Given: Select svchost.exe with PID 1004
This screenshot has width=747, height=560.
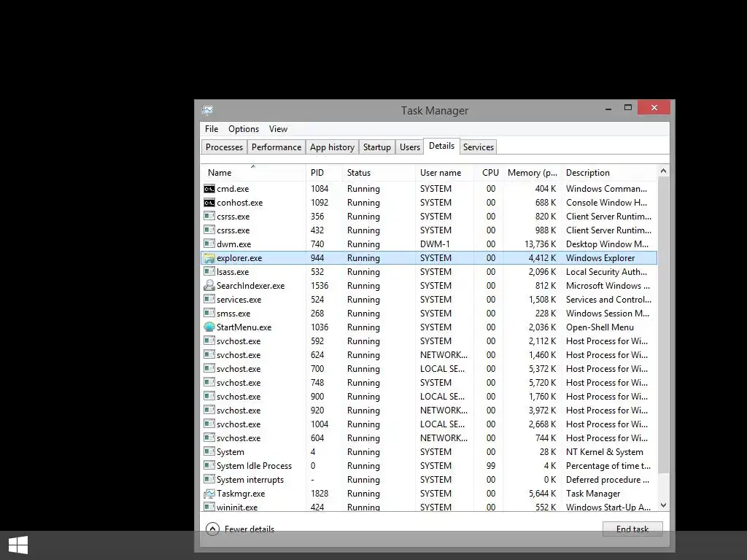Looking at the screenshot, I should tap(429, 424).
